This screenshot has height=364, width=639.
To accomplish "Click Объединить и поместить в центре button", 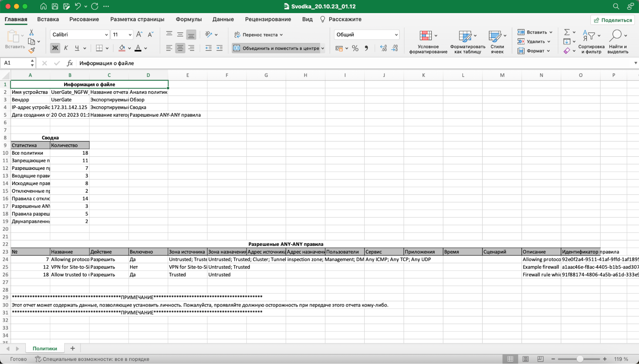I will [277, 48].
